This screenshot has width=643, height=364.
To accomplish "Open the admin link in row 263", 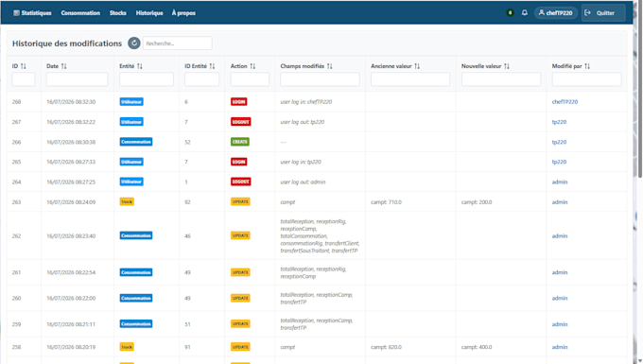I will click(560, 201).
